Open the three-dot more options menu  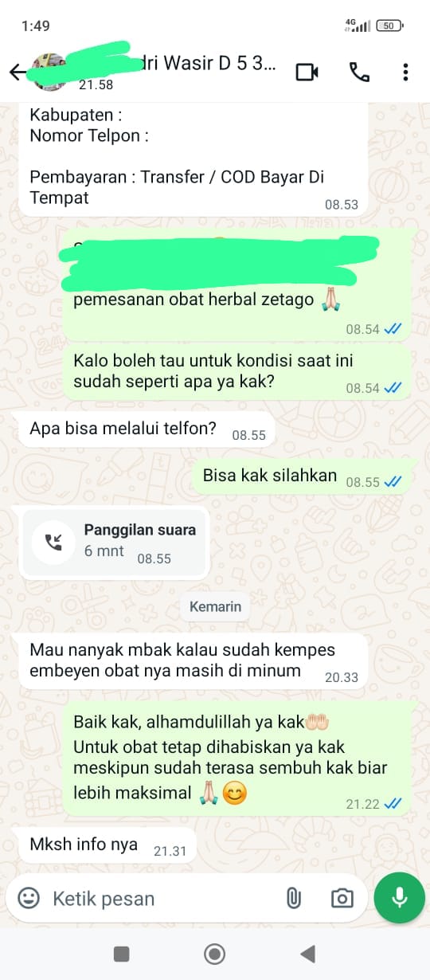[x=405, y=73]
